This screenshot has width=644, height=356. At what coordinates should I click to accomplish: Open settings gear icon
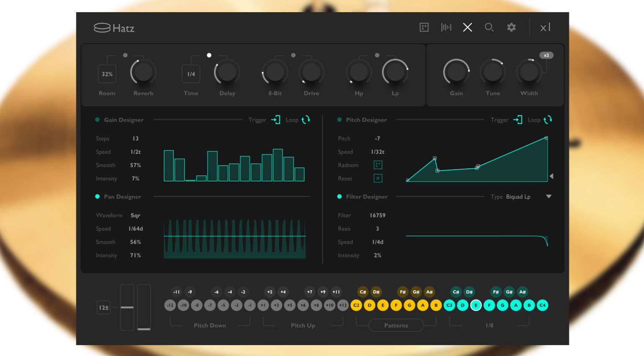(511, 27)
